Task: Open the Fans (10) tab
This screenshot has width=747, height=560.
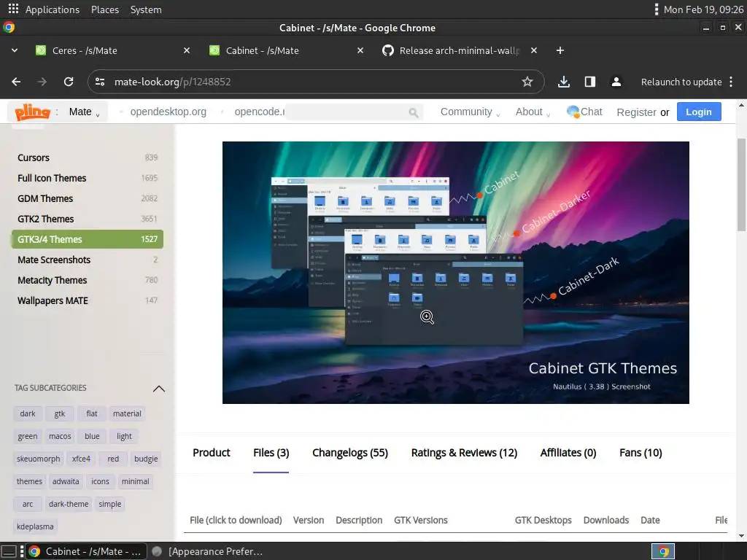Action: [640, 453]
